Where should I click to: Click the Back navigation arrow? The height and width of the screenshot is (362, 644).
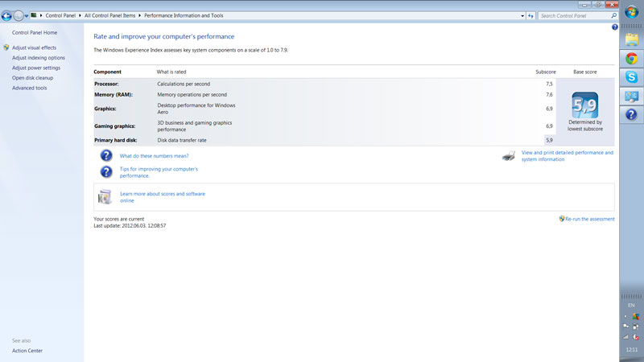tap(6, 16)
